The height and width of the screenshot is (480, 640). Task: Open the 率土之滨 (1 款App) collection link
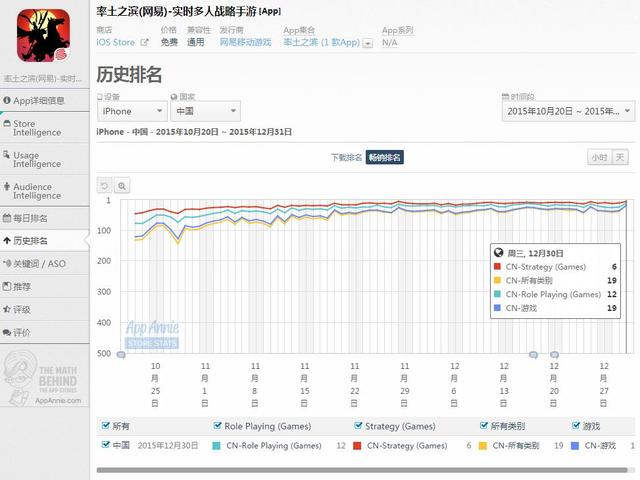click(x=322, y=42)
